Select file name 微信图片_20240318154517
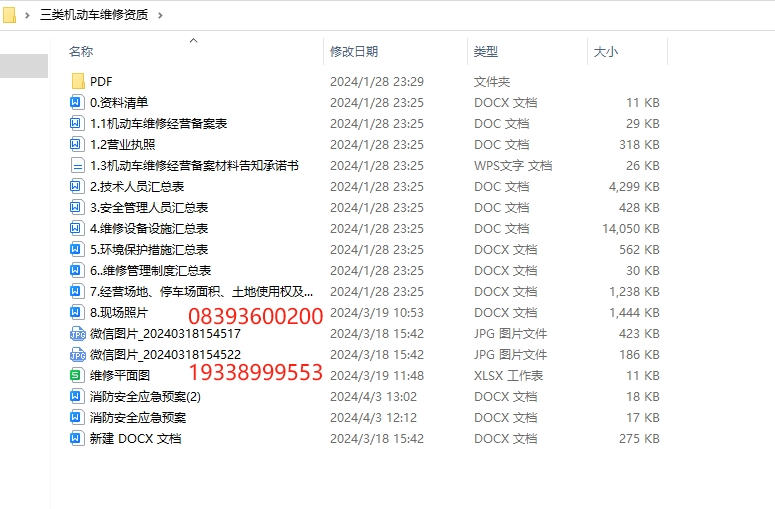The image size is (775, 509). pos(165,334)
